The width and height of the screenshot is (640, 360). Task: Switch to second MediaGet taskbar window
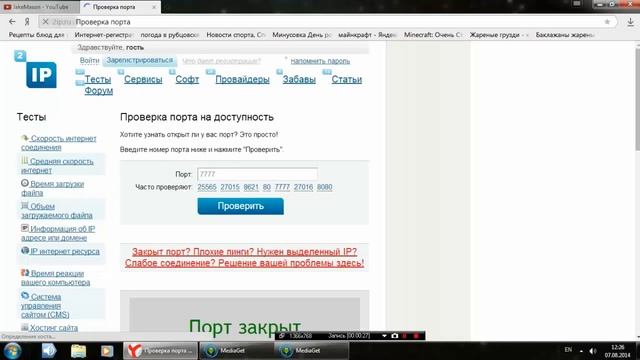click(x=311, y=351)
